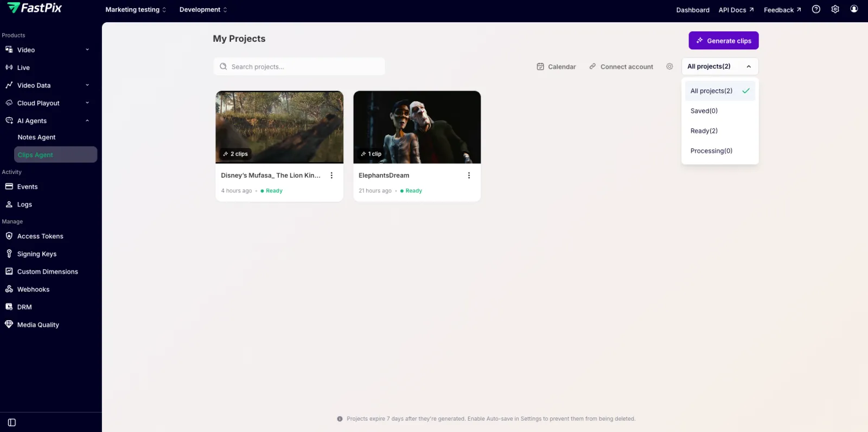Click Connect account
868x432 pixels.
621,67
